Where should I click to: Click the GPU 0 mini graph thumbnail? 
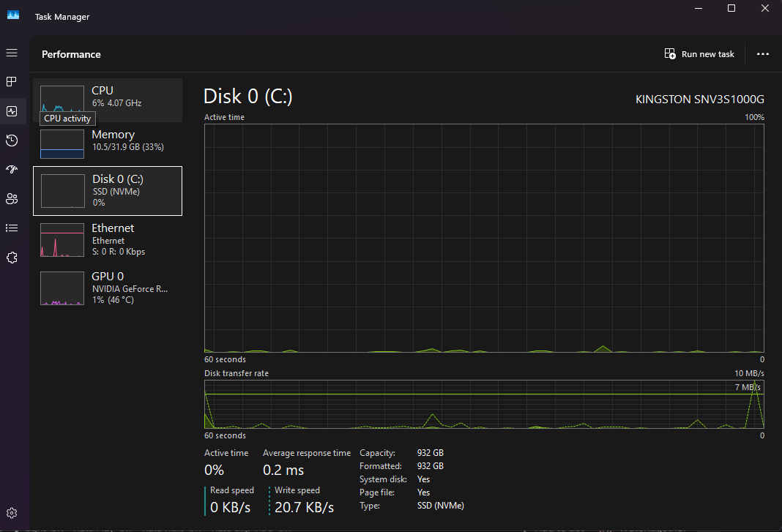click(62, 288)
